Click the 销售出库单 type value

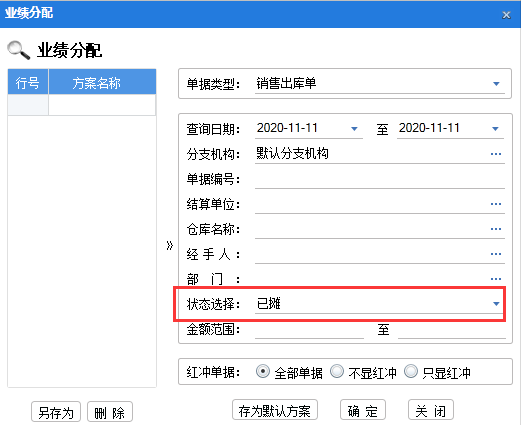coord(286,83)
